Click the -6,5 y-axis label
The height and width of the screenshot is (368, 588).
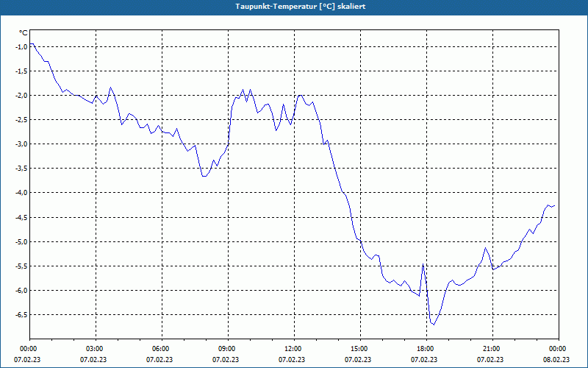pyautogui.click(x=21, y=315)
